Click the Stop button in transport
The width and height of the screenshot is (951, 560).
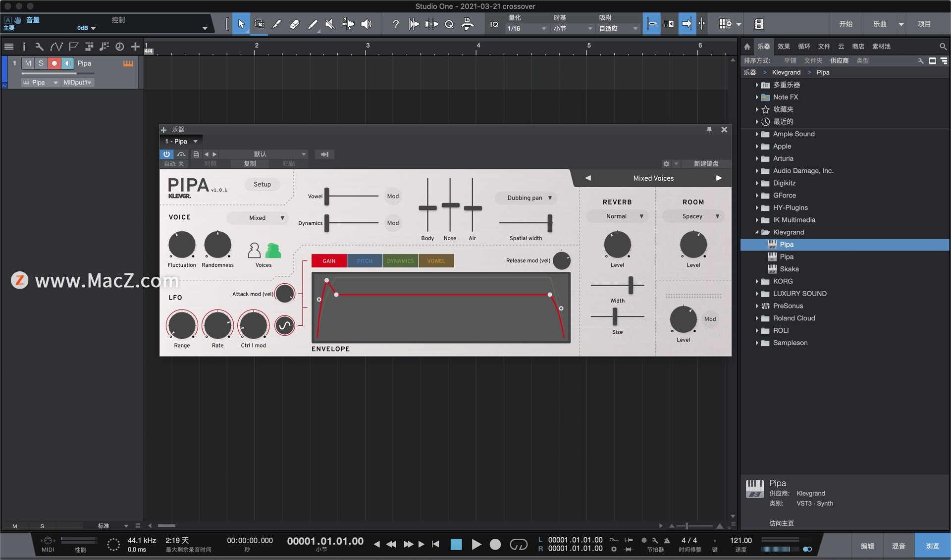tap(456, 545)
